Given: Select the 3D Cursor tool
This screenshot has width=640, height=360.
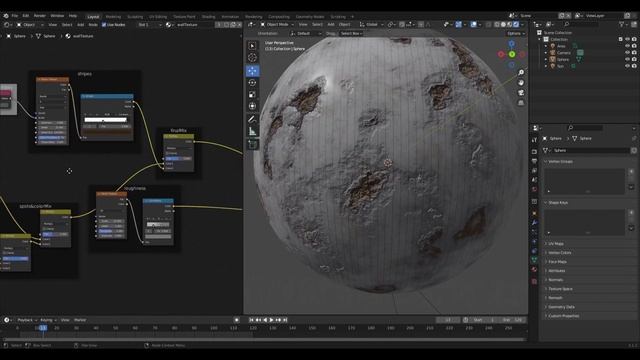Looking at the screenshot, I should (252, 58).
